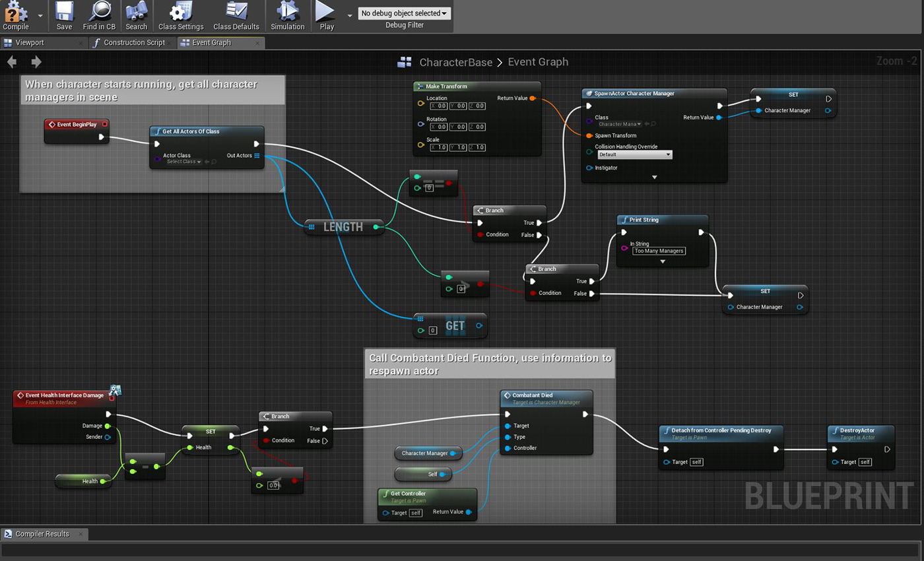Switch to the Construction Script tab

tap(134, 43)
